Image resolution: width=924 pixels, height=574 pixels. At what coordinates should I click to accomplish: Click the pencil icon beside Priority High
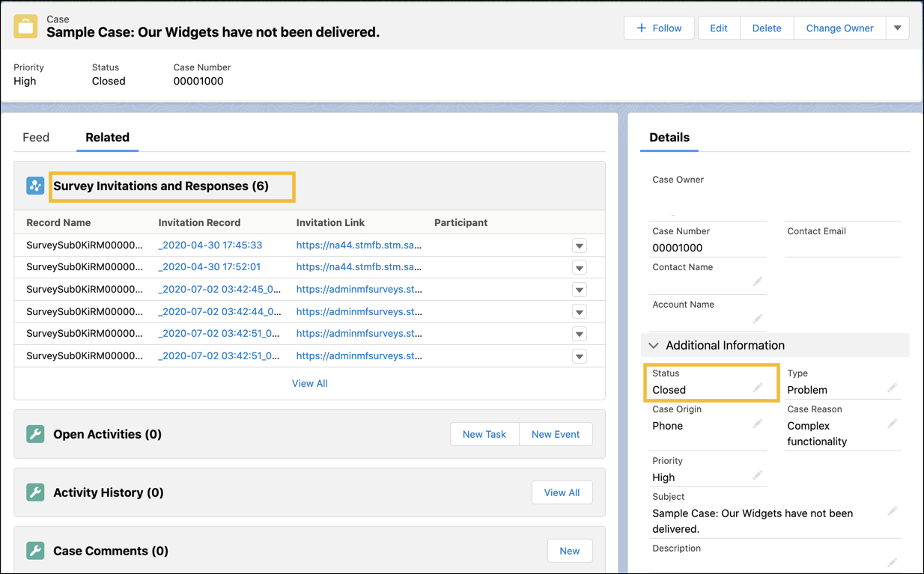[x=758, y=475]
